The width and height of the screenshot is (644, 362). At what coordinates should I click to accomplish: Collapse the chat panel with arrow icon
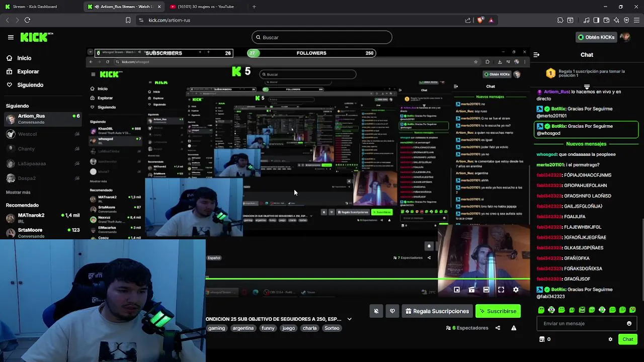536,55
